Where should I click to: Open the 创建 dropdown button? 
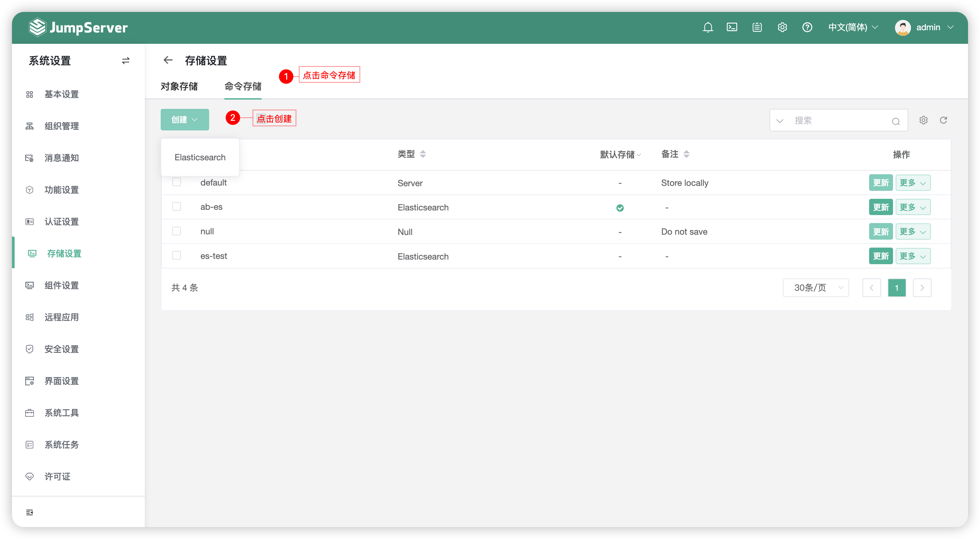(x=185, y=119)
